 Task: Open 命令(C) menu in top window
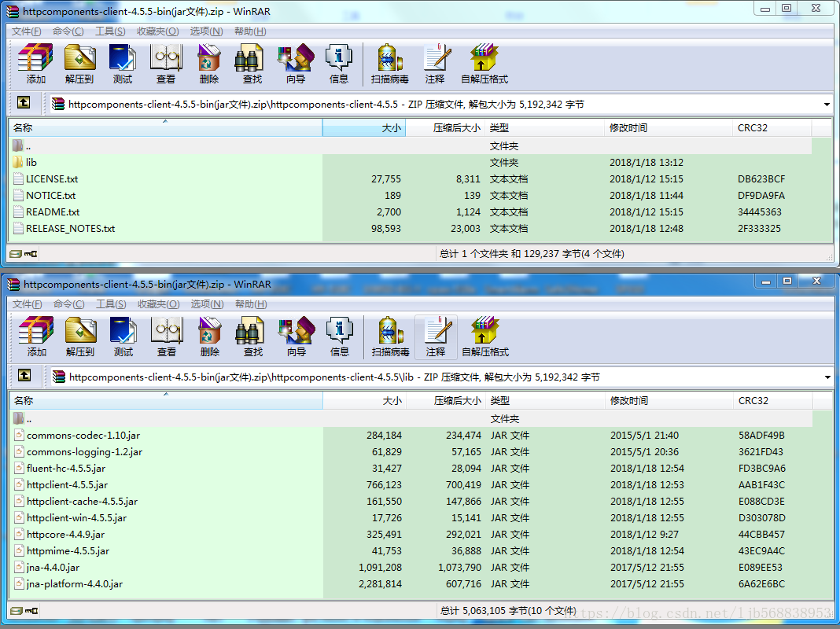pyautogui.click(x=68, y=31)
